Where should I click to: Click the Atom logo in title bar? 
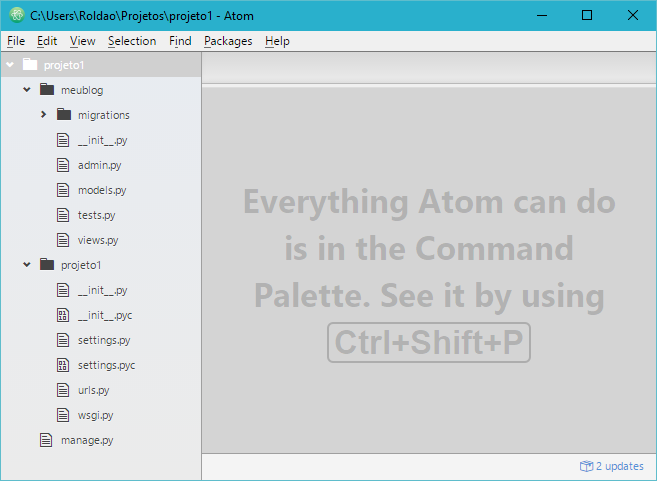17,16
